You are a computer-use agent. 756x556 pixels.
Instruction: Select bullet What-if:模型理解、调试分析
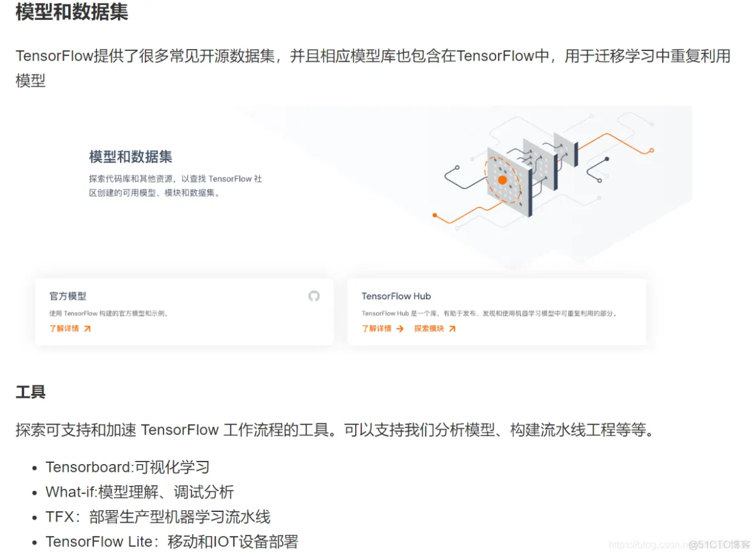[140, 492]
